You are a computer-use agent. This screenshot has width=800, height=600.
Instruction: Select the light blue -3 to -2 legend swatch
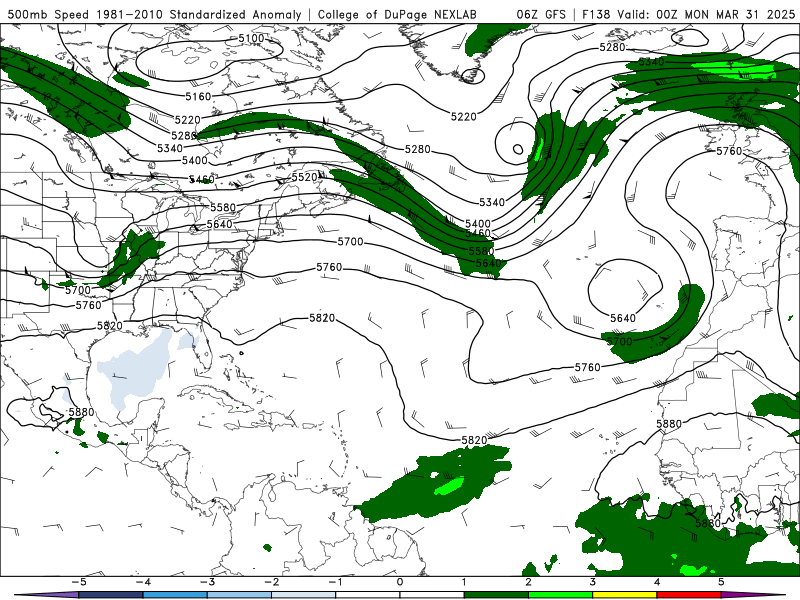pos(239,595)
